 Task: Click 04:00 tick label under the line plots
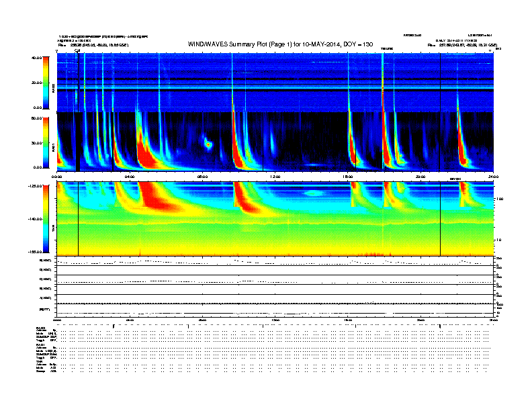130,320
